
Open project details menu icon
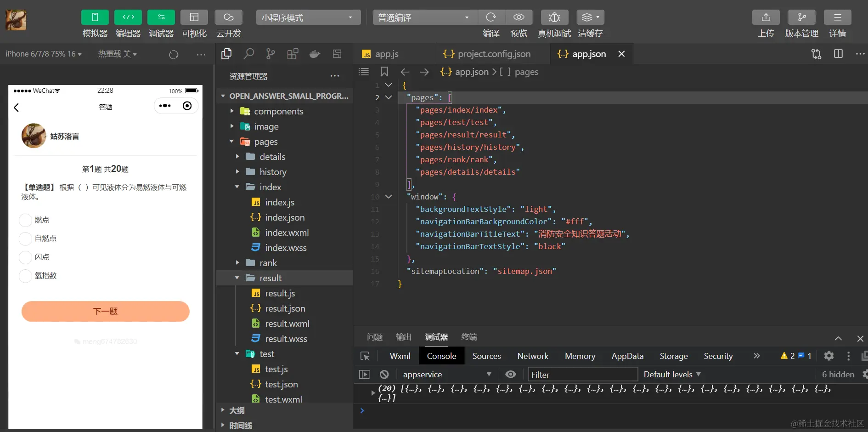coord(838,17)
